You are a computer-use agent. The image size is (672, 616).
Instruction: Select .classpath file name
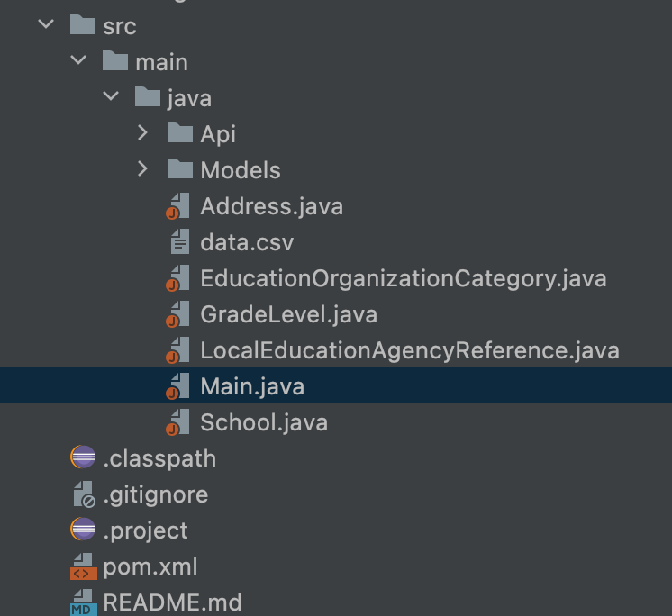point(159,458)
